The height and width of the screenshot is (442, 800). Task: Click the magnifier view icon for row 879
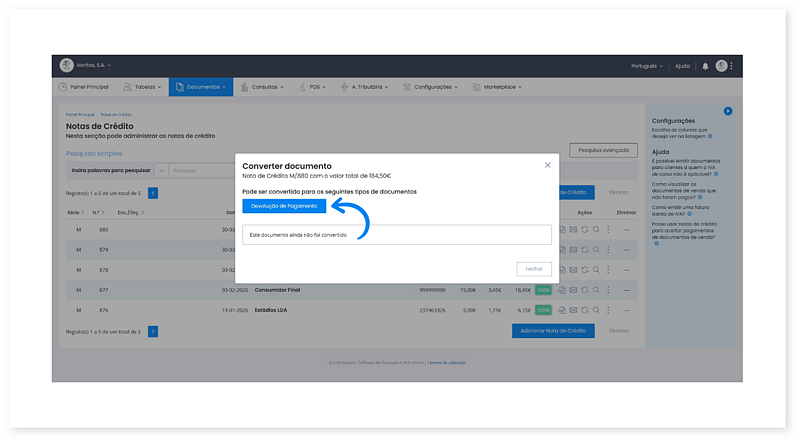[596, 250]
